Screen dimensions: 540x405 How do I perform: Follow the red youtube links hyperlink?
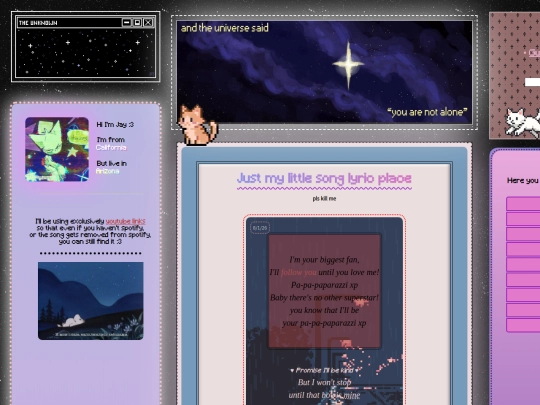[125, 221]
